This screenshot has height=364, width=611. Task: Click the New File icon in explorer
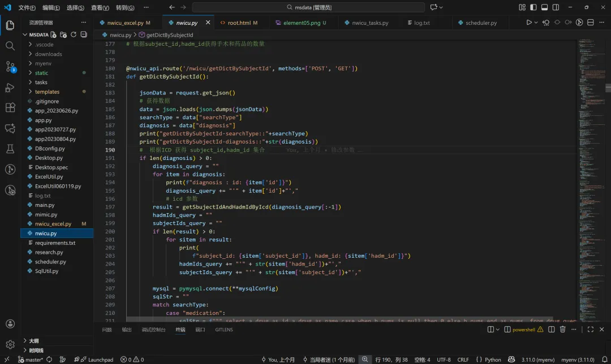[54, 34]
